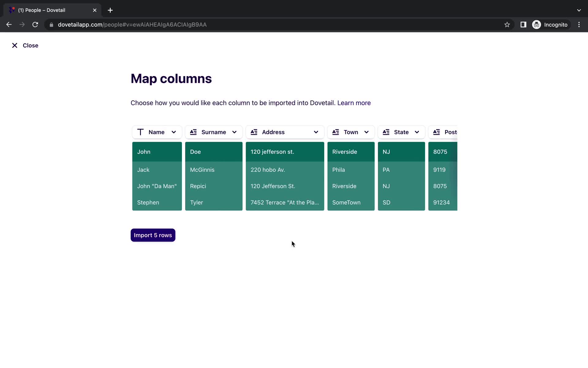Click the text-field icon beside Town
Image resolution: width=588 pixels, height=368 pixels.
click(x=336, y=132)
